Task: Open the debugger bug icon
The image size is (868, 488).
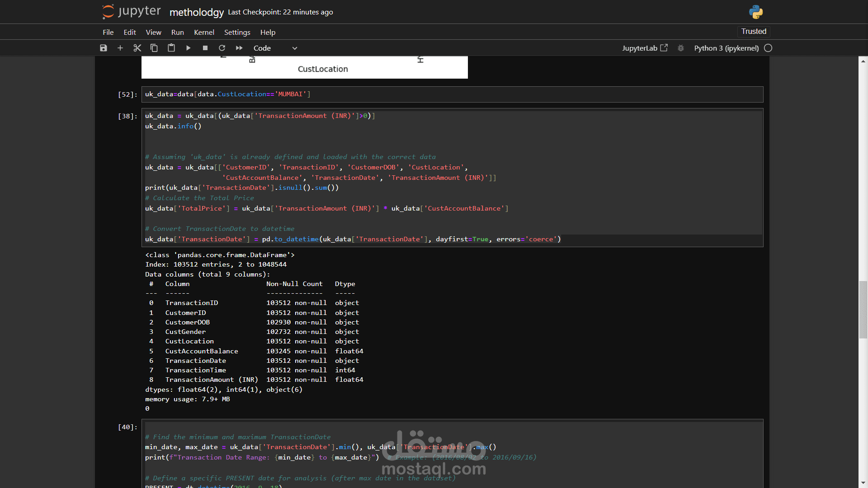Action: coord(681,48)
